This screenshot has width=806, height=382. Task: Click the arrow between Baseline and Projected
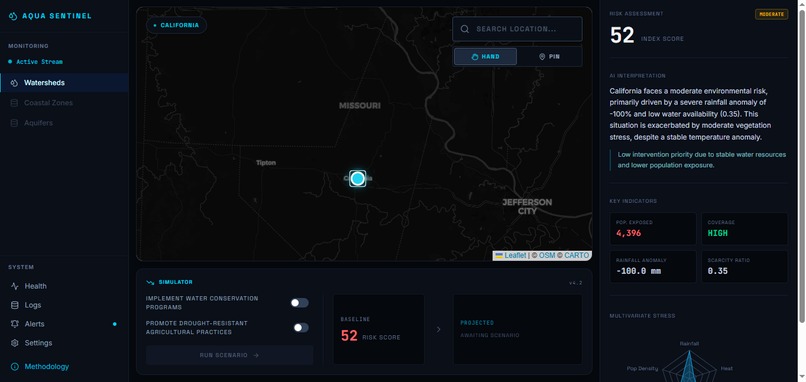438,329
